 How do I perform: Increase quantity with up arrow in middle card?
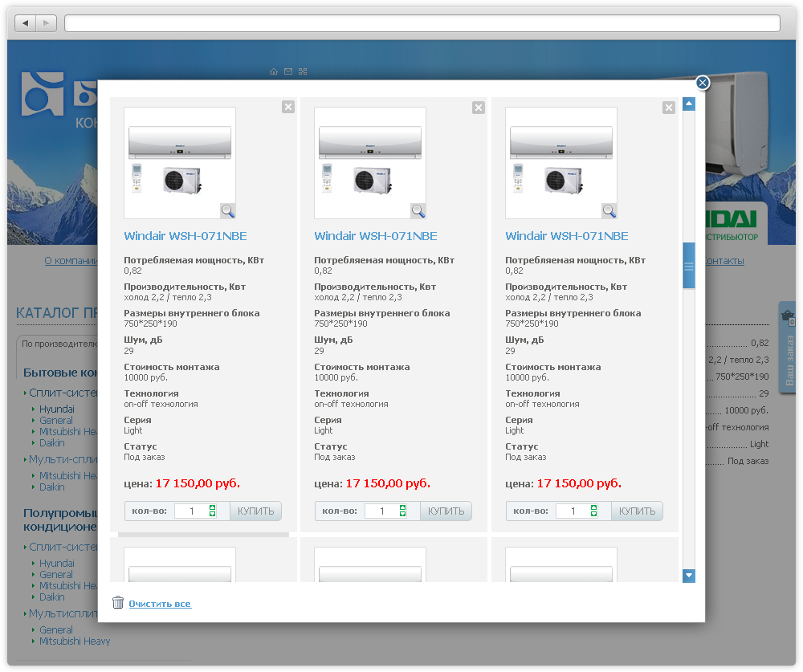[402, 507]
